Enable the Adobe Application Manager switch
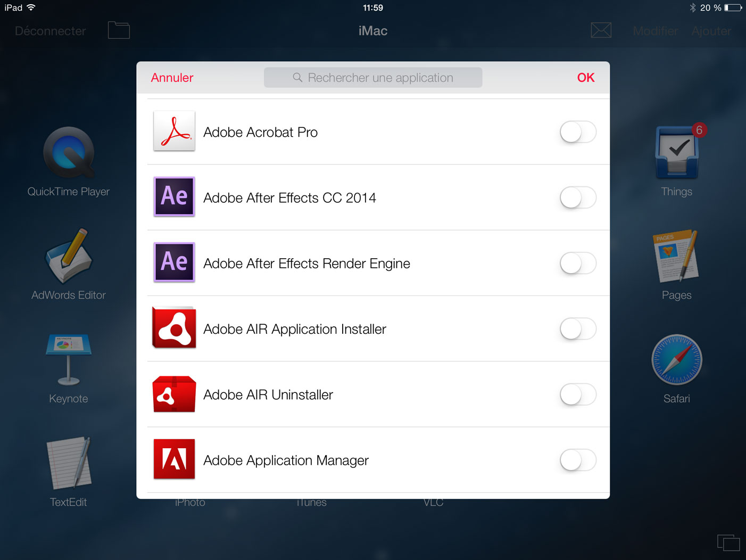Viewport: 746px width, 560px height. [578, 460]
